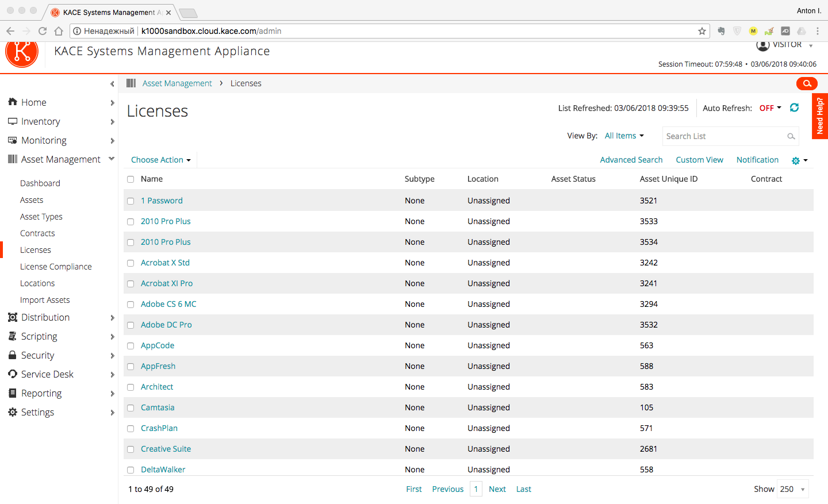Click the '1 to 49 of 49' count

click(x=151, y=489)
